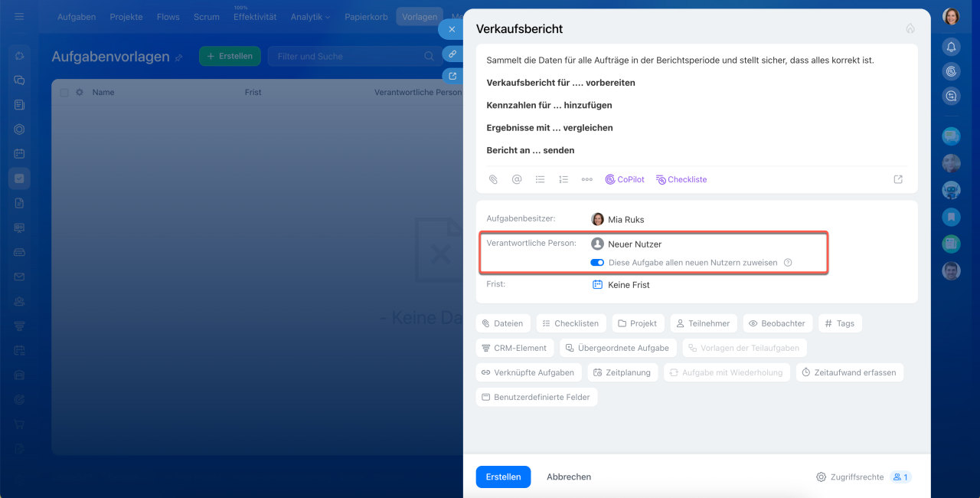Click the pin icon beside Aufgabenvorlagen
Screen dimensions: 980x498
pos(179,57)
